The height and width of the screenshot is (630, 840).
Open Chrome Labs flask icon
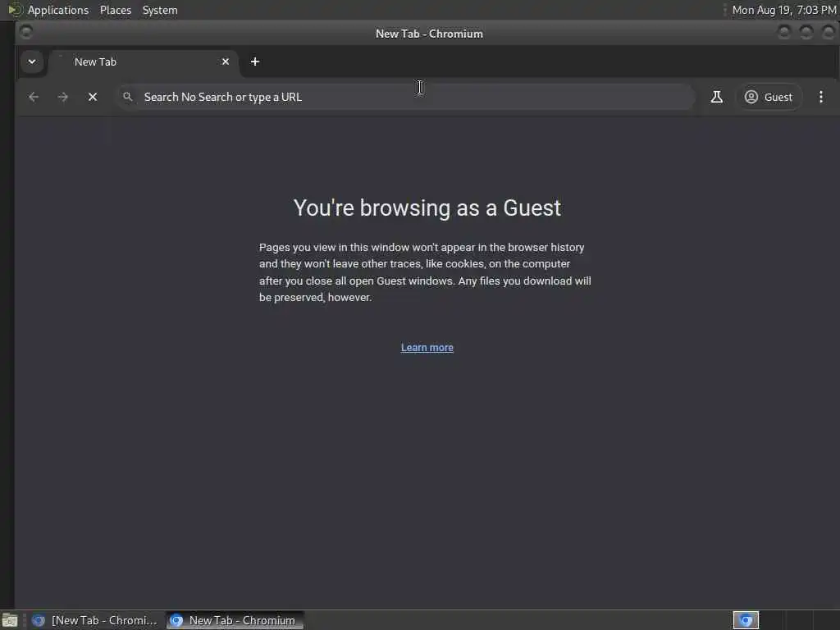pos(716,97)
